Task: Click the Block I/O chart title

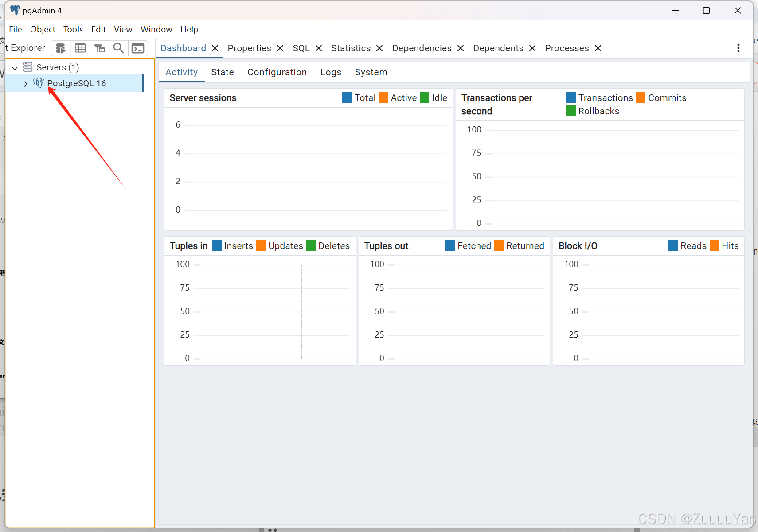Action: [x=578, y=246]
